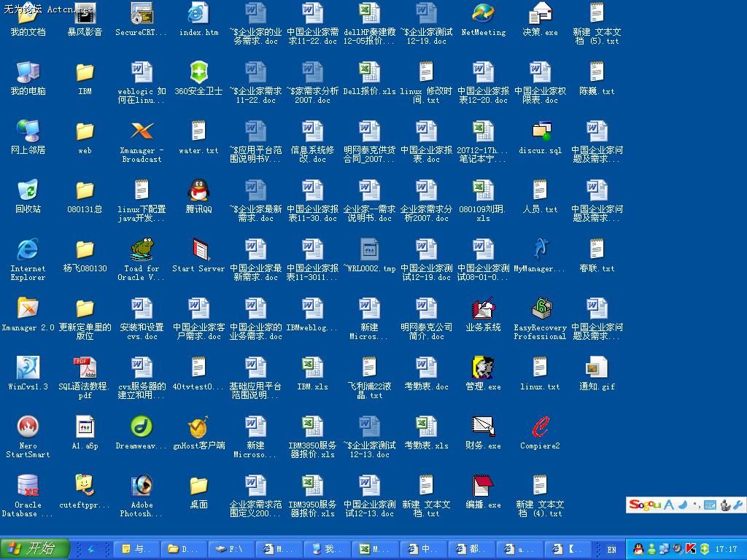Toggle Sogou Chinese/English mode letter A
The image size is (747, 560).
click(x=669, y=505)
